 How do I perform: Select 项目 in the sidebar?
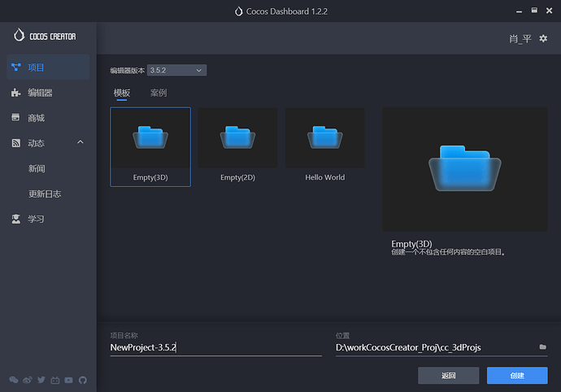48,67
